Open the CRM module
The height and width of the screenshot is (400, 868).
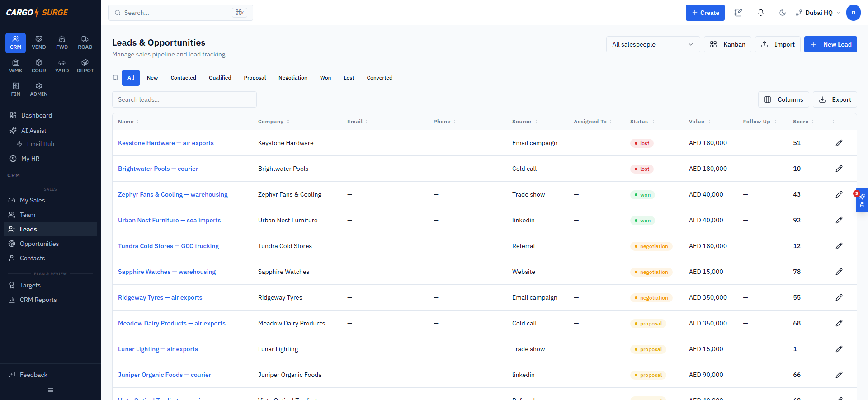click(15, 43)
